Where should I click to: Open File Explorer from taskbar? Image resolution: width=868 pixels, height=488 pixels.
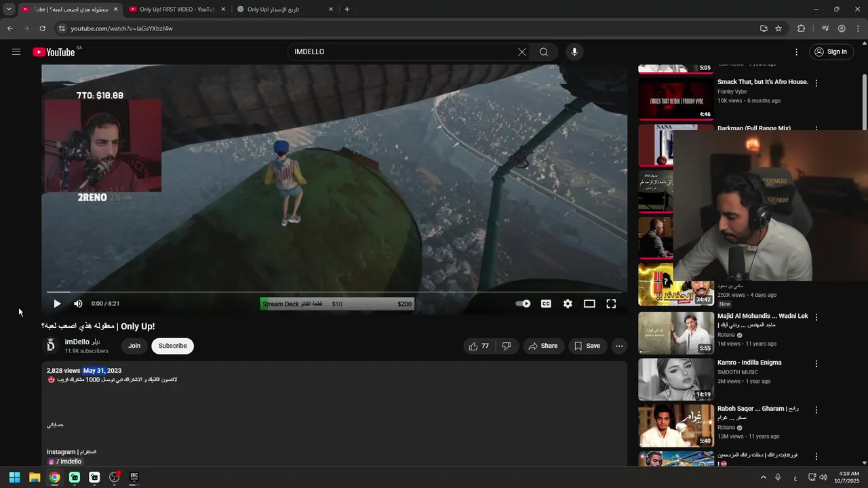click(35, 477)
